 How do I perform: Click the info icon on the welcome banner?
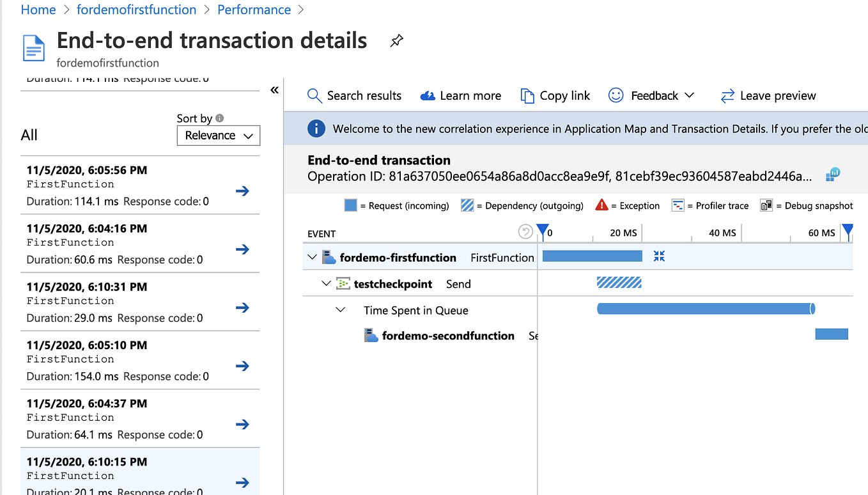(316, 128)
